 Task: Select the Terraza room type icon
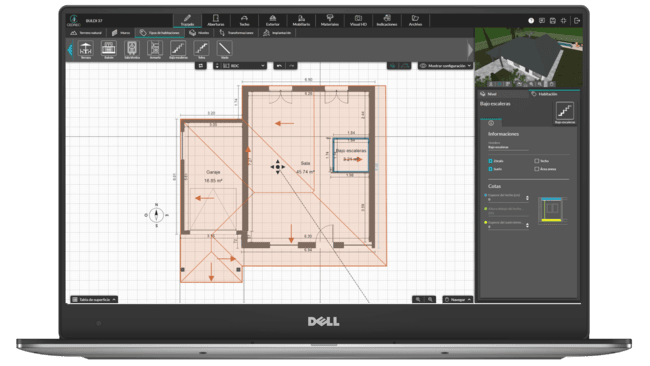pyautogui.click(x=85, y=49)
